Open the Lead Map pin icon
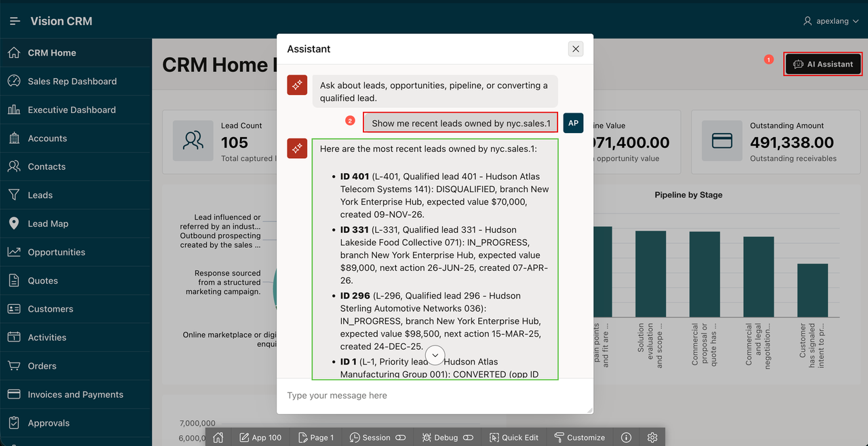The height and width of the screenshot is (446, 868). [14, 223]
